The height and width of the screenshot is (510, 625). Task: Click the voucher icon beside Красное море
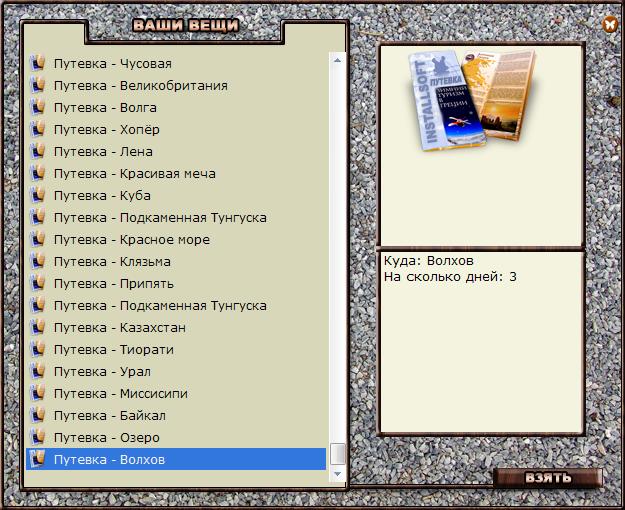coord(37,239)
